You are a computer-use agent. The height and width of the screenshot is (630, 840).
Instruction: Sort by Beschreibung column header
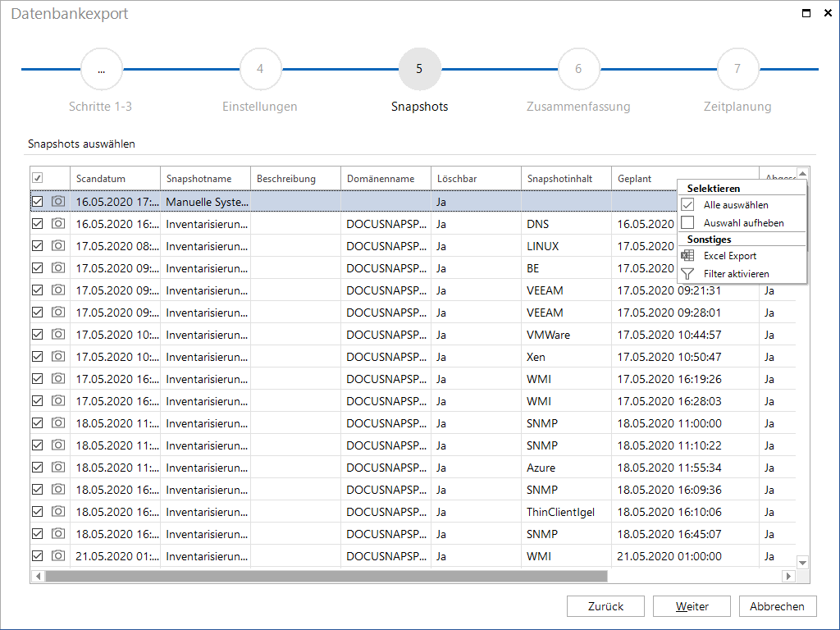(295, 178)
